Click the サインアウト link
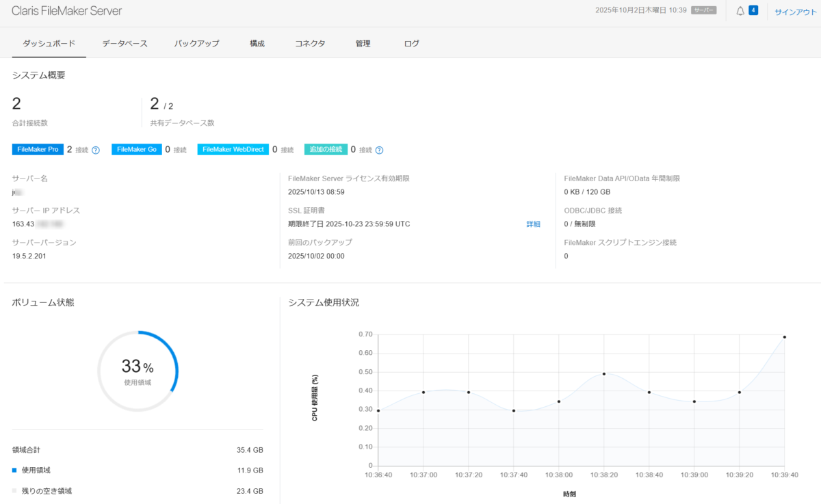This screenshot has width=821, height=504. (x=795, y=12)
